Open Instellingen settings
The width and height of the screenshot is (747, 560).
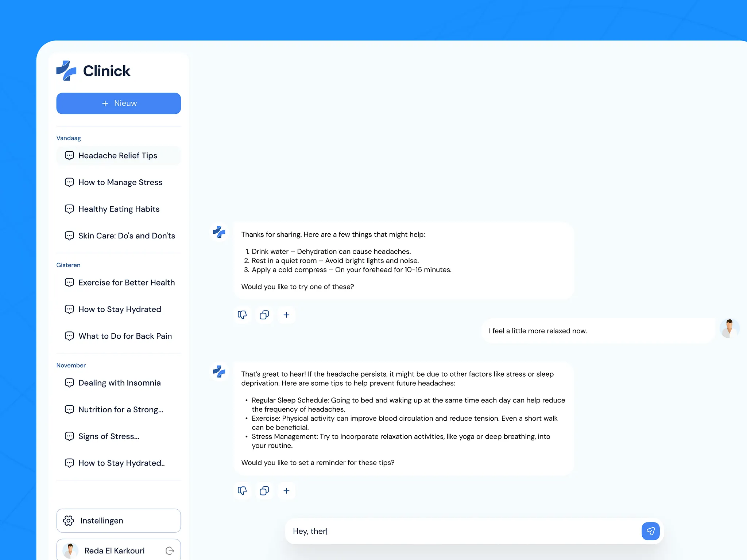click(119, 521)
